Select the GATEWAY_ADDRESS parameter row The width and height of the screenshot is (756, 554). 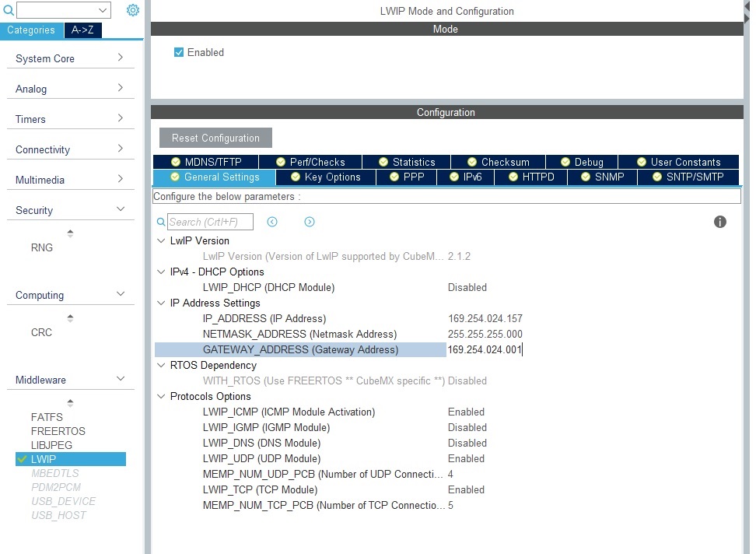click(300, 349)
